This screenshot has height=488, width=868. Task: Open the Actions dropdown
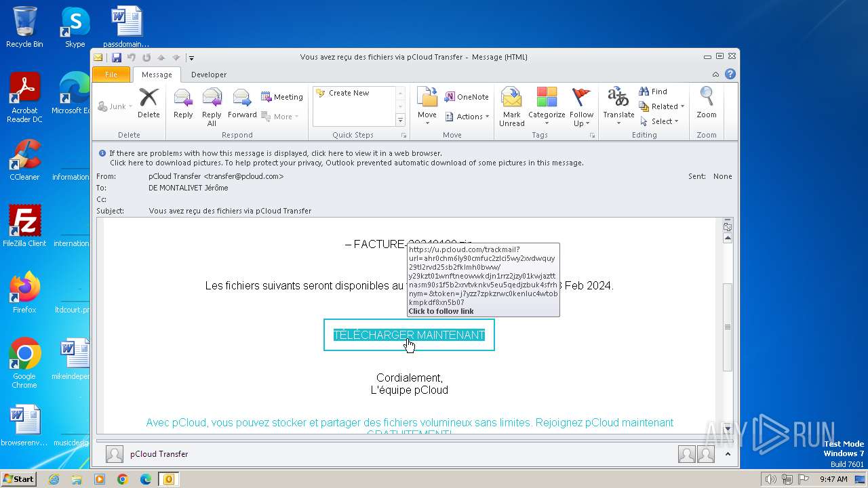[x=467, y=117]
